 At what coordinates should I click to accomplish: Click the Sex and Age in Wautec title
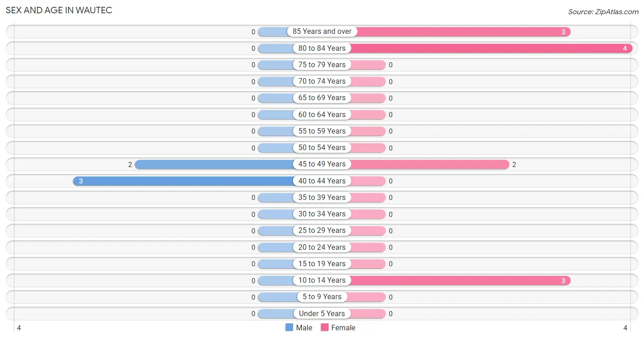[59, 10]
